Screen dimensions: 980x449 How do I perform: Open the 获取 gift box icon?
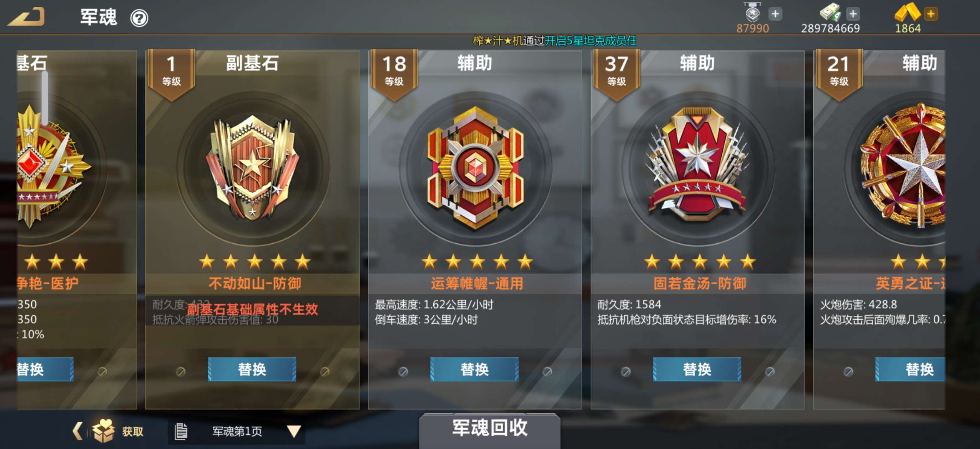(103, 430)
